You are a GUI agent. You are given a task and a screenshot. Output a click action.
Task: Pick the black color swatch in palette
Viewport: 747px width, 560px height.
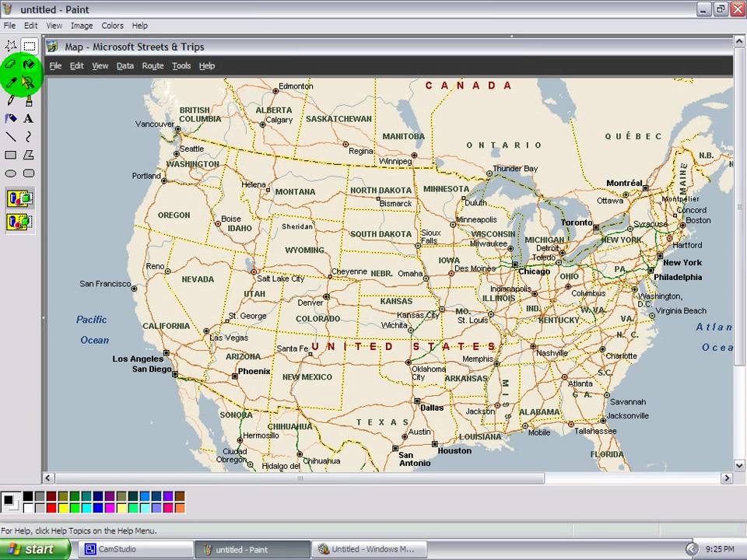pos(28,496)
